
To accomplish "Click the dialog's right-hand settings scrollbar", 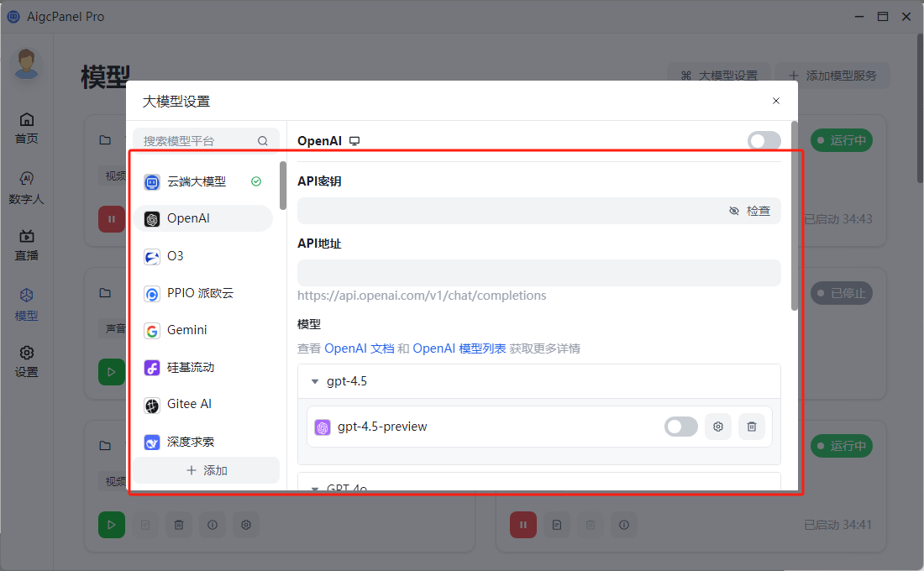I will (x=795, y=216).
